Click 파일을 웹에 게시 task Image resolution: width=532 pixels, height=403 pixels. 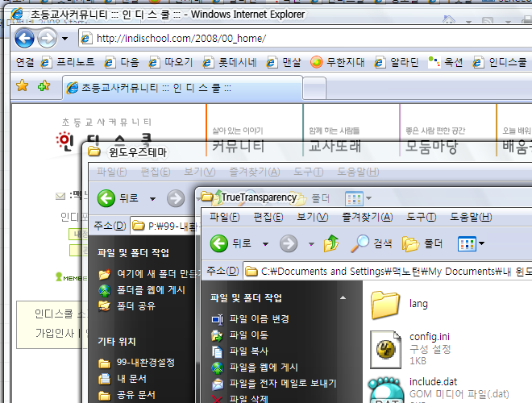(x=255, y=368)
